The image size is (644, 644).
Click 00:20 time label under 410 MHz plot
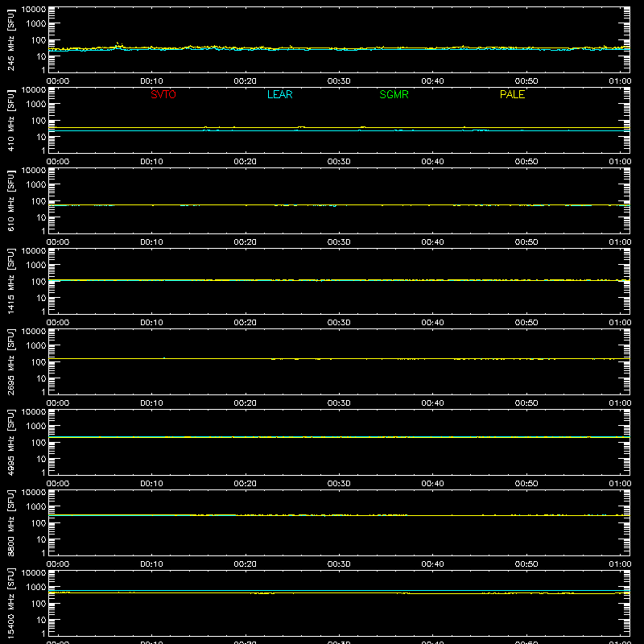click(x=246, y=162)
